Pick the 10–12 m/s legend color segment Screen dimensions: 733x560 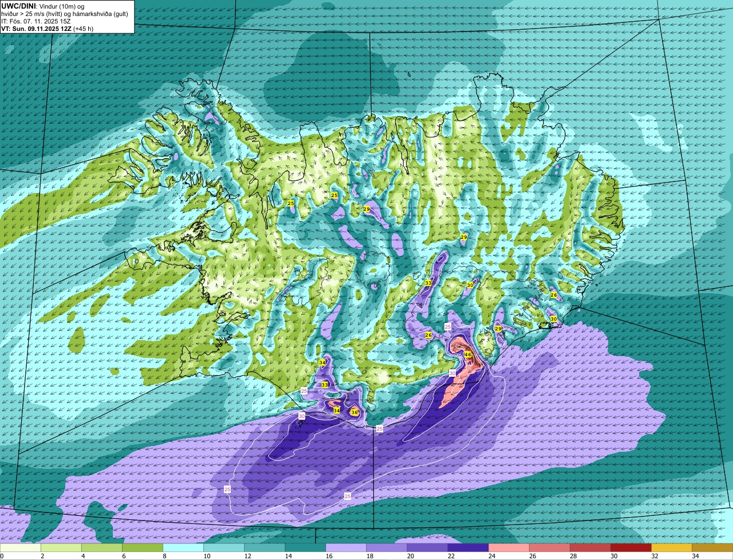(x=224, y=547)
